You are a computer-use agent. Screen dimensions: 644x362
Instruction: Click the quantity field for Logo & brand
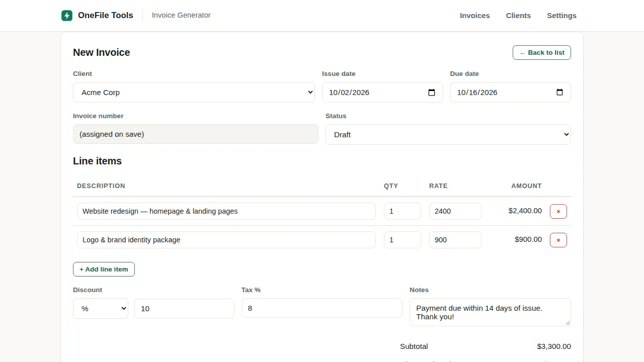(x=403, y=240)
